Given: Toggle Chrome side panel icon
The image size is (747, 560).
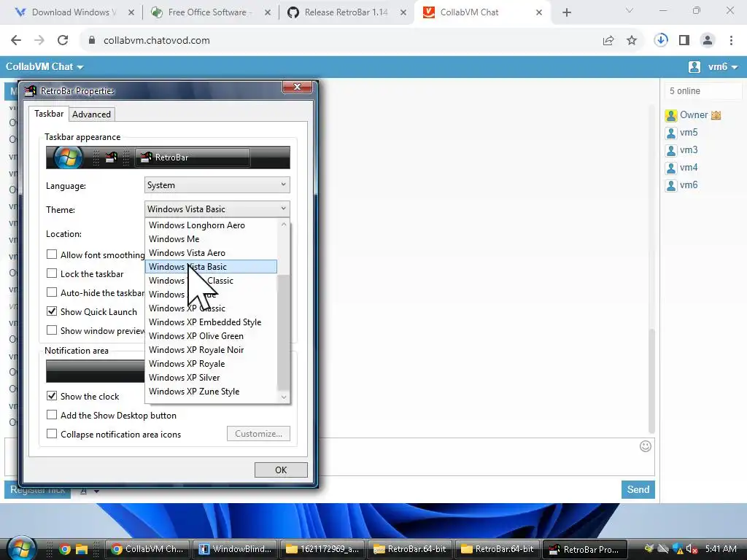Looking at the screenshot, I should (684, 41).
